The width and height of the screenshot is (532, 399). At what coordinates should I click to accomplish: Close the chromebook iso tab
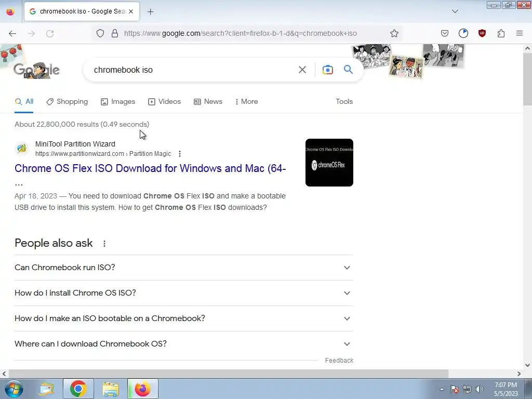[131, 11]
